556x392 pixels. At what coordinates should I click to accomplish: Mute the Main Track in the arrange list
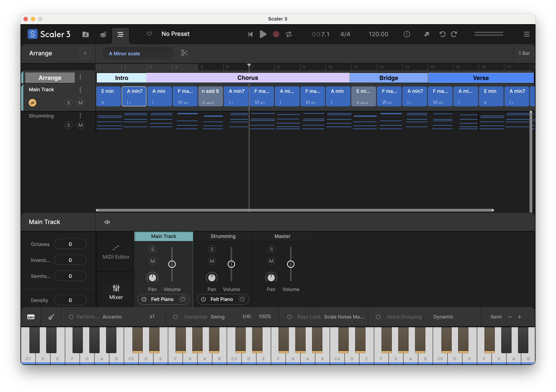80,103
